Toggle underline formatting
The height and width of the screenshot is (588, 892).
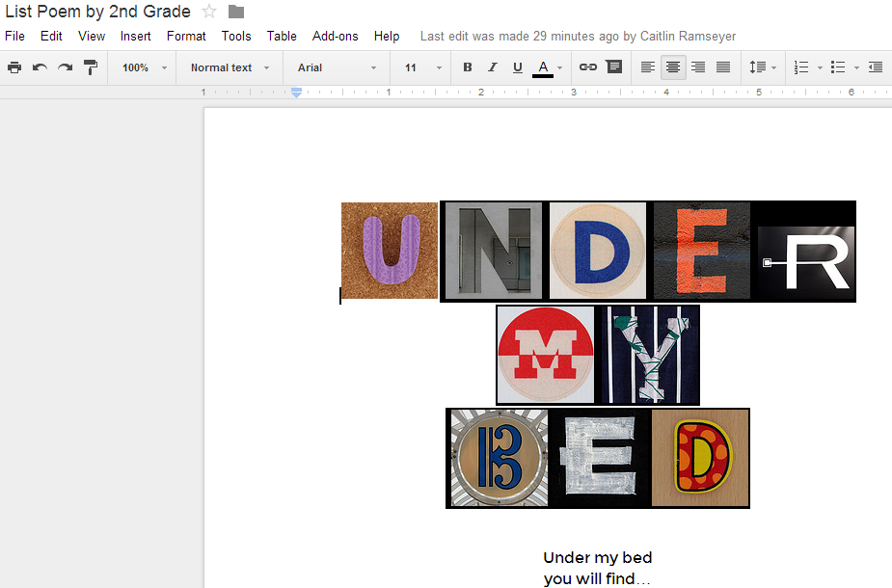518,67
